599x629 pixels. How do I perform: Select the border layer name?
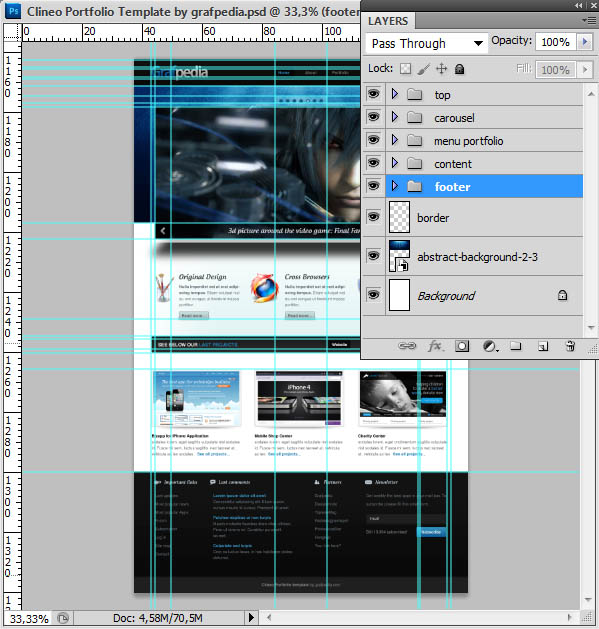(433, 218)
